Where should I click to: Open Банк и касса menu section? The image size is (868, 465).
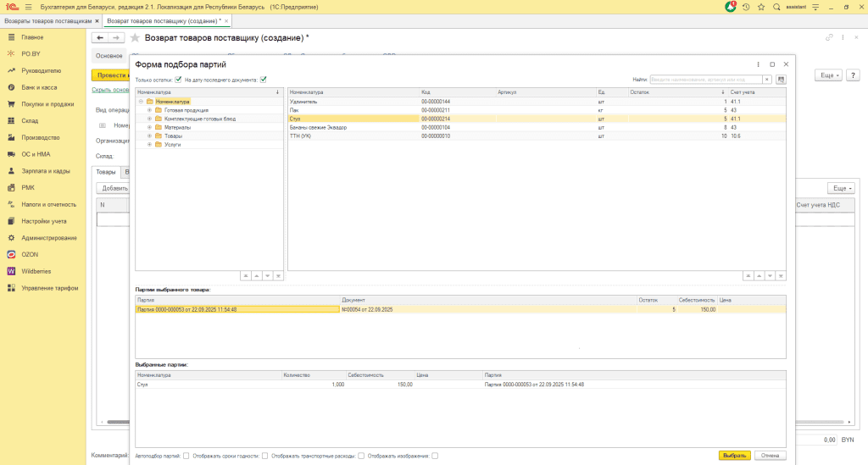pos(38,87)
